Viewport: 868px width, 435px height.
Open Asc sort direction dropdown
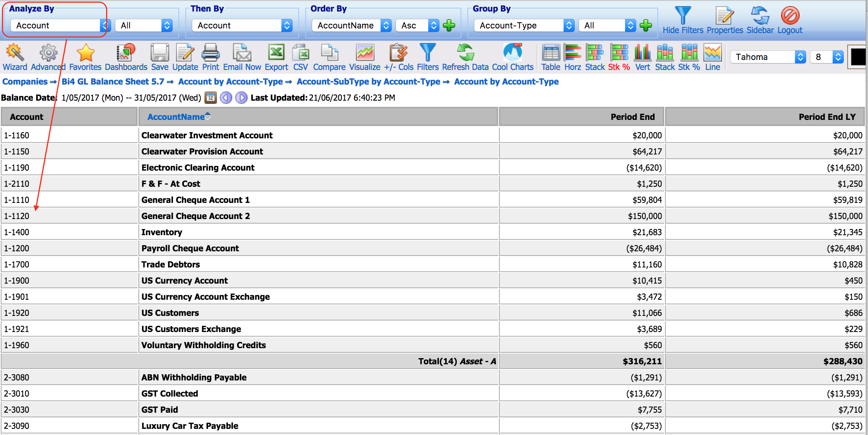click(417, 25)
